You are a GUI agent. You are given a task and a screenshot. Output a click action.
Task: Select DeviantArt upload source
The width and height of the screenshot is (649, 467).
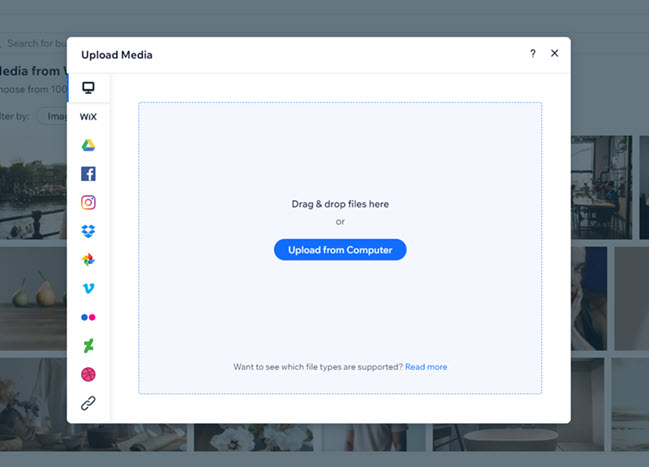click(88, 346)
